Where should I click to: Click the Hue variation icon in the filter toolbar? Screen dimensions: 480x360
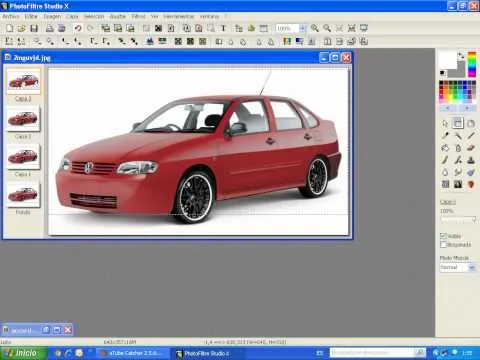pyautogui.click(x=287, y=41)
